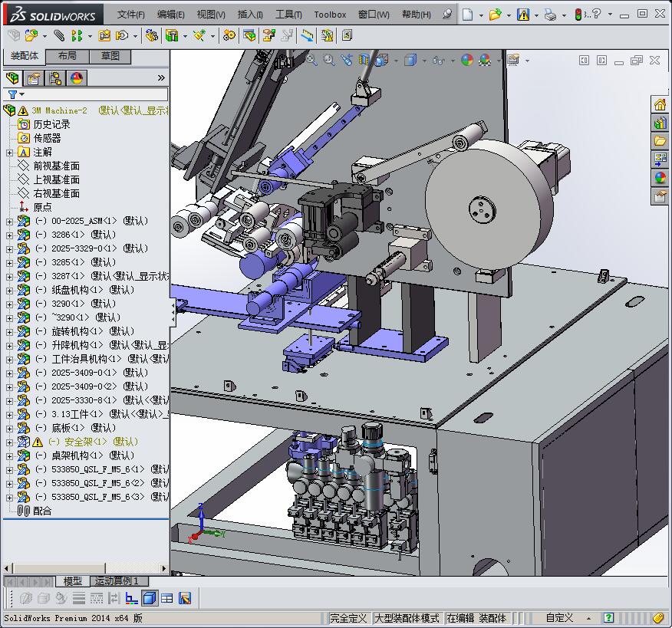Toggle the Hide/Show Items glasses icon

(x=438, y=60)
